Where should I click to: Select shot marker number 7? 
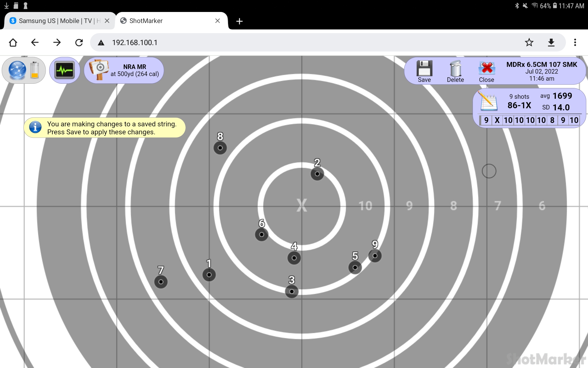161,282
